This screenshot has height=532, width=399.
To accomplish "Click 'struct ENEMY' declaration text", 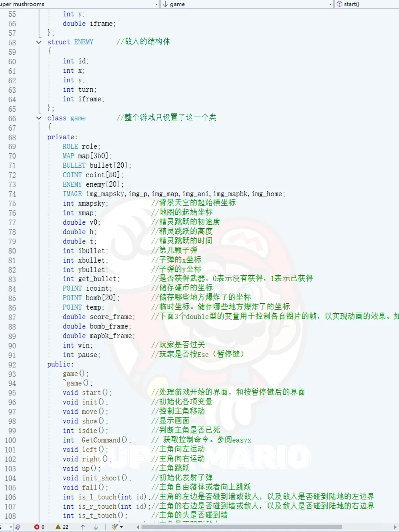I will [70, 42].
